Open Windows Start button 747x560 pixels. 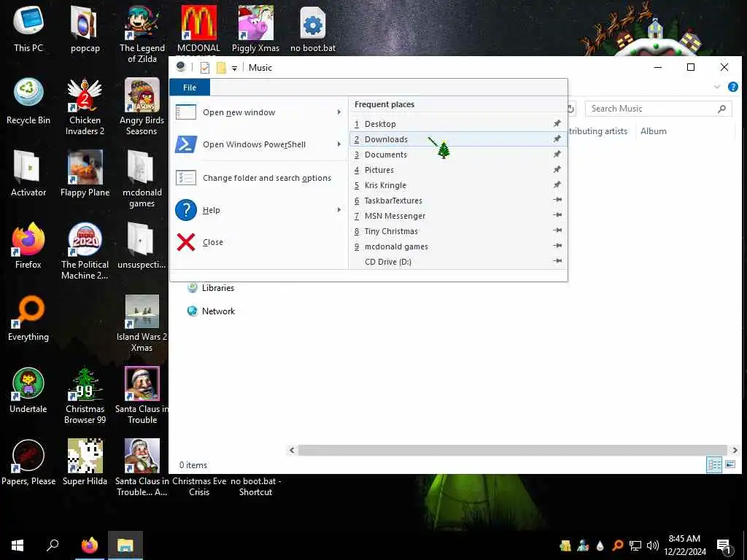click(18, 545)
